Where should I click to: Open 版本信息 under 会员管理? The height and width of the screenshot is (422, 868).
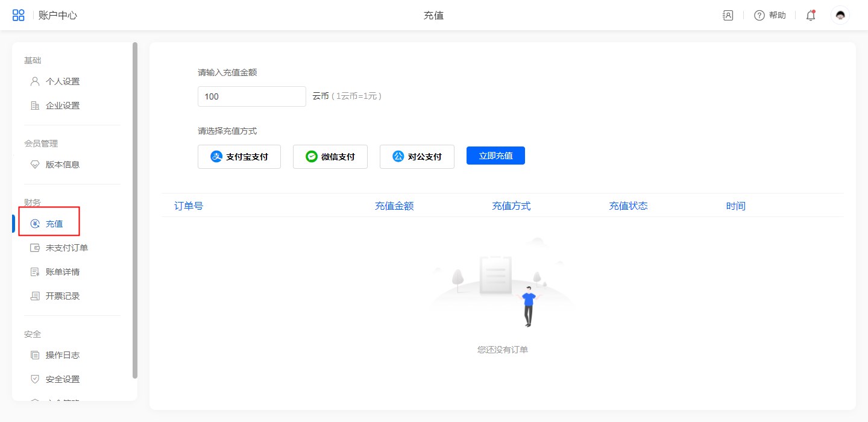click(62, 165)
